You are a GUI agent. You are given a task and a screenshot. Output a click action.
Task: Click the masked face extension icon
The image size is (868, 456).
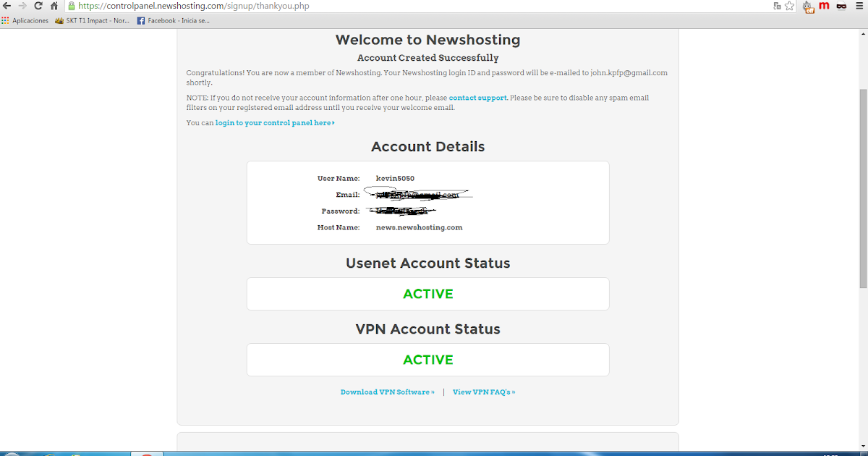point(841,6)
